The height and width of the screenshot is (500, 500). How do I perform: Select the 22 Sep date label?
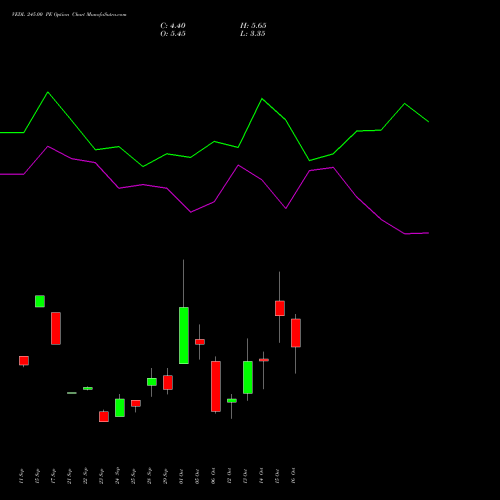[85, 476]
